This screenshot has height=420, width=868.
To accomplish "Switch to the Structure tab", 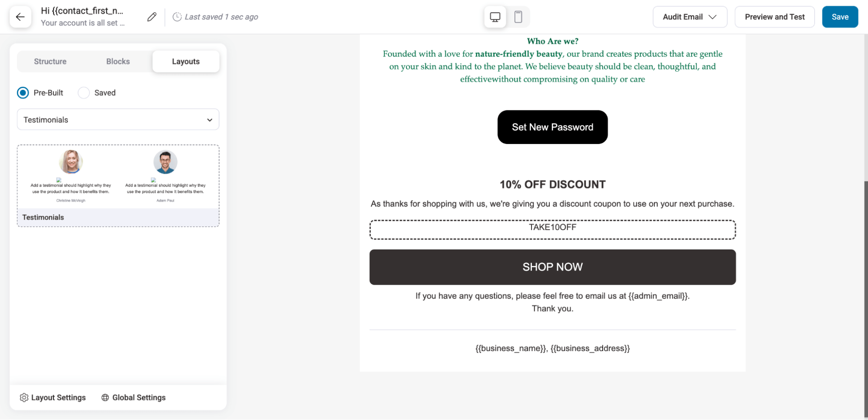I will (x=50, y=62).
